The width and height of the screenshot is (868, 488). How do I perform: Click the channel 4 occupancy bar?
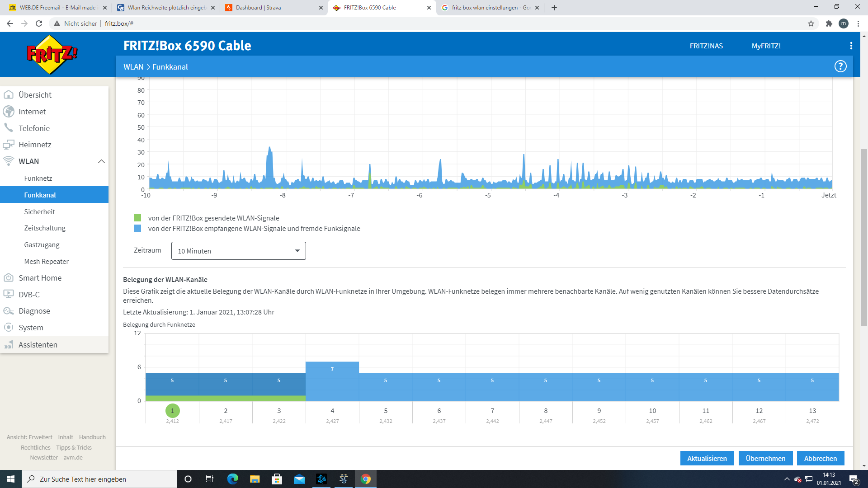pos(332,381)
